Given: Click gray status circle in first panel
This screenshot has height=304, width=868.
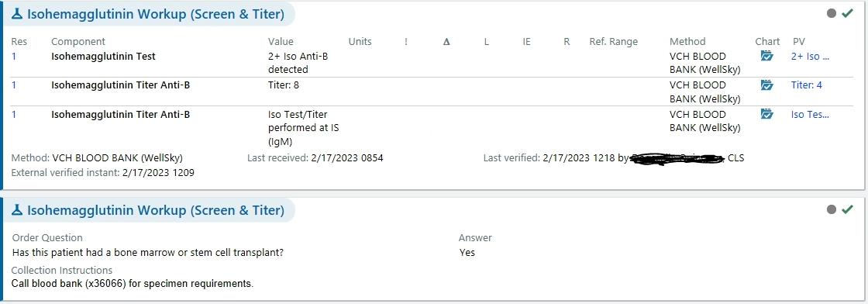Looking at the screenshot, I should [x=832, y=13].
